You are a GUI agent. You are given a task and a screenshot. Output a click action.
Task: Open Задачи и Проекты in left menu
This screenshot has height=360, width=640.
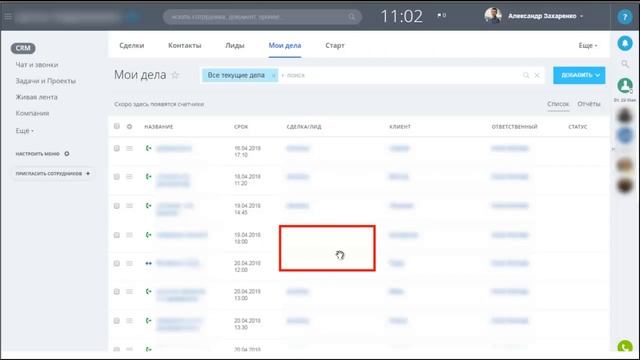point(46,81)
